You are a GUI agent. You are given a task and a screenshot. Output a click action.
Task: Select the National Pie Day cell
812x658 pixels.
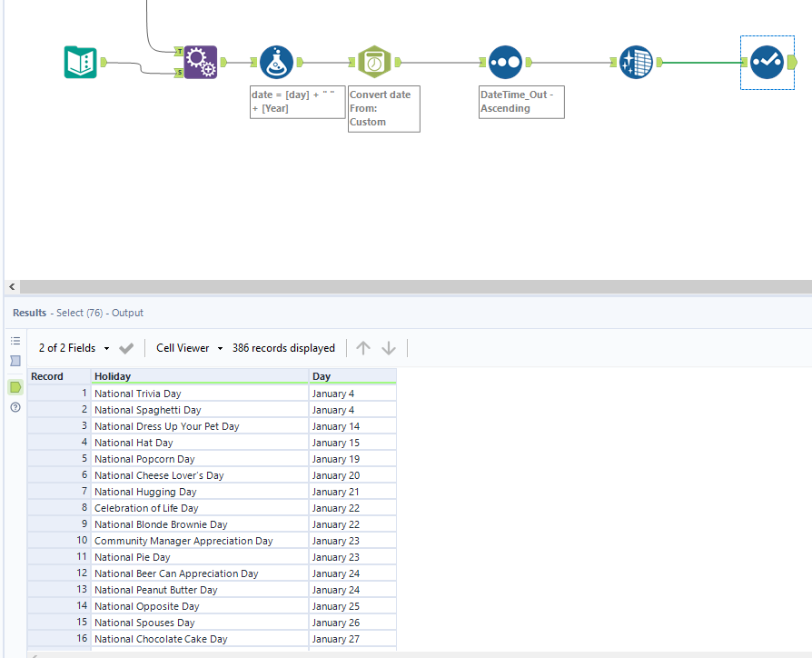pyautogui.click(x=134, y=557)
